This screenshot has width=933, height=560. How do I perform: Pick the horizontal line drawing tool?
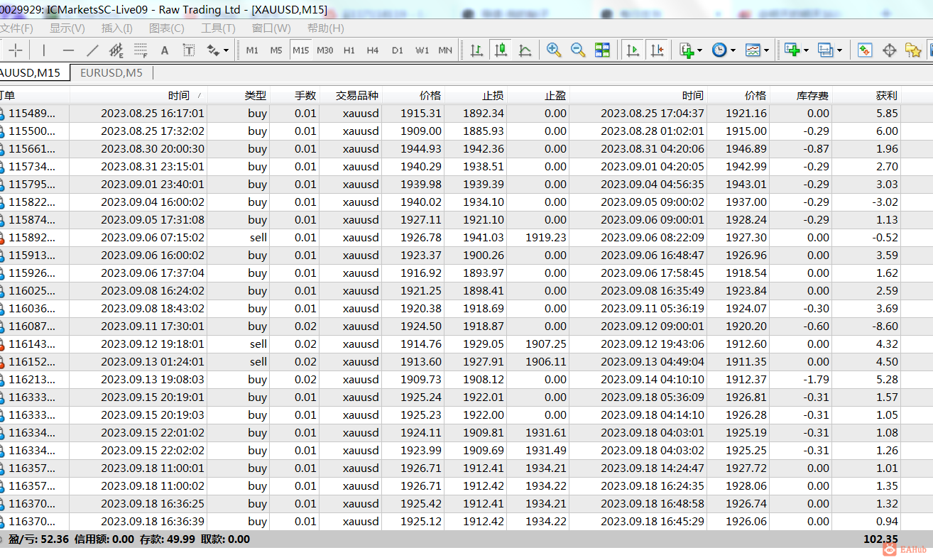click(68, 50)
